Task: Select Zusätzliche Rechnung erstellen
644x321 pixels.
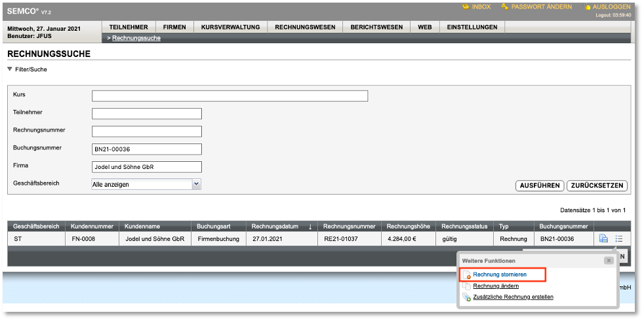Action: click(513, 297)
